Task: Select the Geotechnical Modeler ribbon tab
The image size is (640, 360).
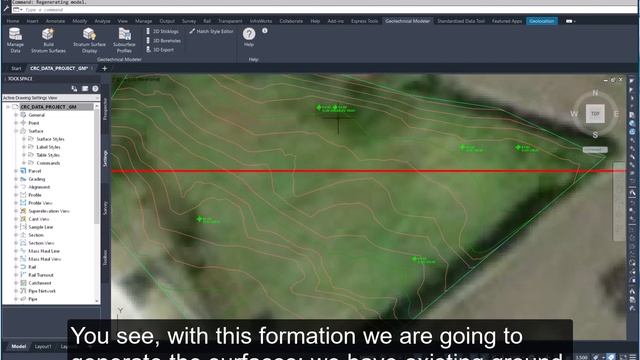Action: (407, 21)
